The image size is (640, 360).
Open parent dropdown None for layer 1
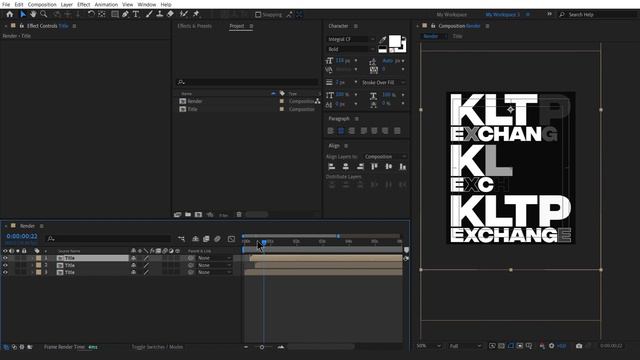pos(214,258)
